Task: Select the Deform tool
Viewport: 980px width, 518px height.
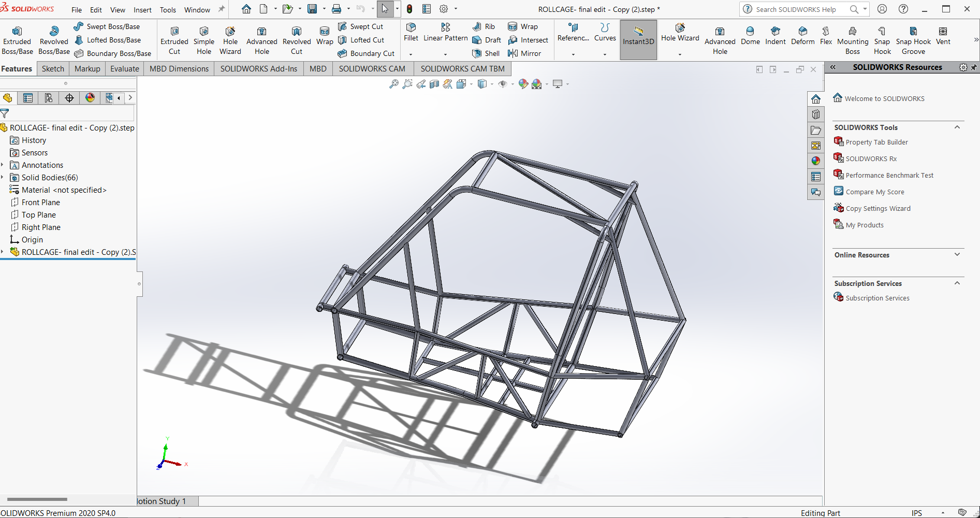Action: [x=803, y=36]
